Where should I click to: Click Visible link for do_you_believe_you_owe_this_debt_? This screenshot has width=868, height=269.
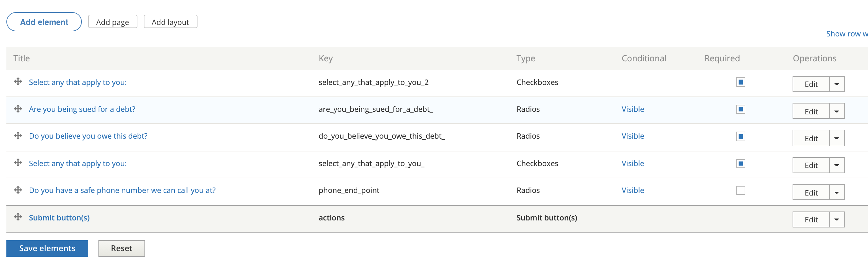point(633,136)
